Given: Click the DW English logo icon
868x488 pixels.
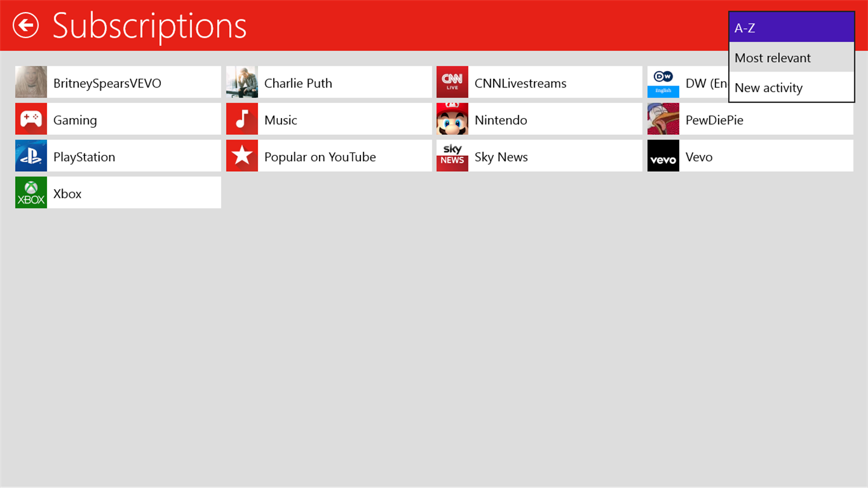Looking at the screenshot, I should coord(663,82).
